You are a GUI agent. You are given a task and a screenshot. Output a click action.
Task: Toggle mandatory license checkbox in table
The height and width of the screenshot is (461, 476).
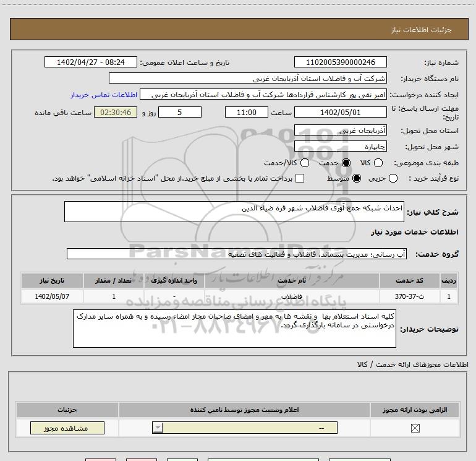pyautogui.click(x=415, y=428)
